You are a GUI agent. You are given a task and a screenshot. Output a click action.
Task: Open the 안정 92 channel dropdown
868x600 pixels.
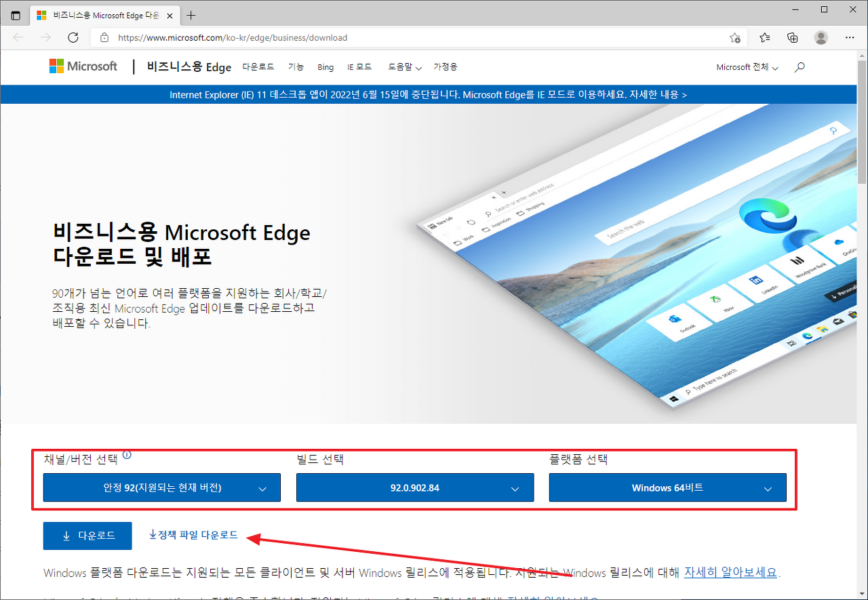162,487
